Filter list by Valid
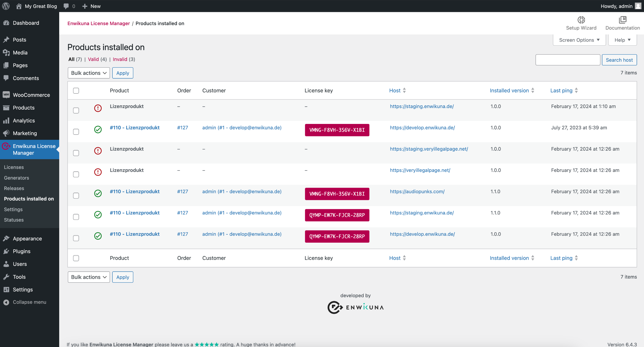This screenshot has width=644, height=347. point(93,59)
